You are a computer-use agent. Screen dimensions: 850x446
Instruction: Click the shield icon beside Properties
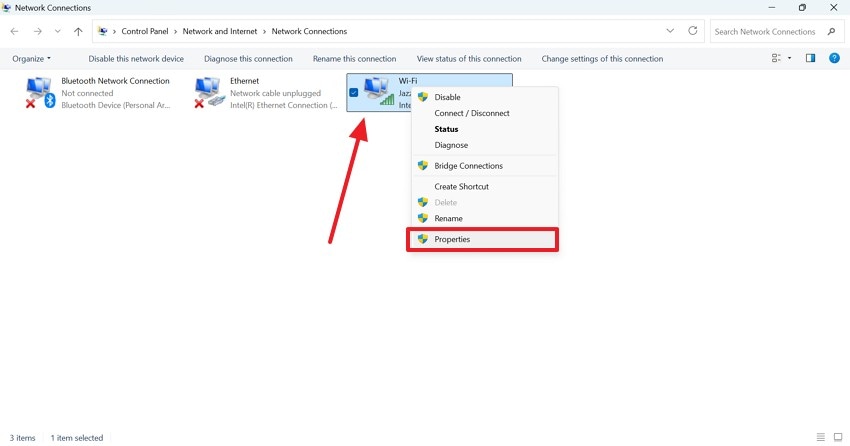click(423, 239)
